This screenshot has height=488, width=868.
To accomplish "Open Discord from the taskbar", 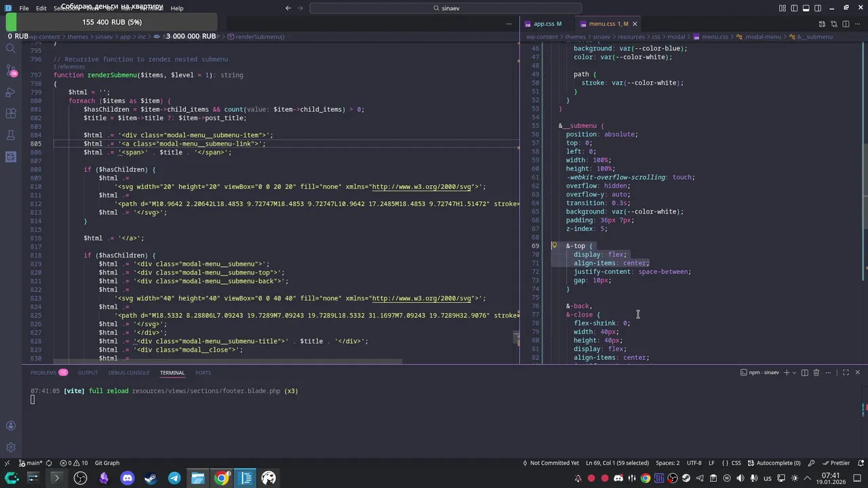I will (x=127, y=478).
